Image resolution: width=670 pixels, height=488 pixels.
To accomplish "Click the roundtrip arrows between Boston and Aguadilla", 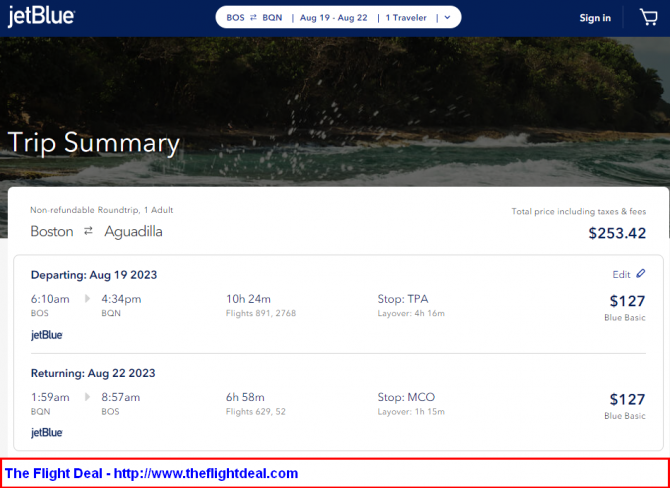I will point(88,231).
